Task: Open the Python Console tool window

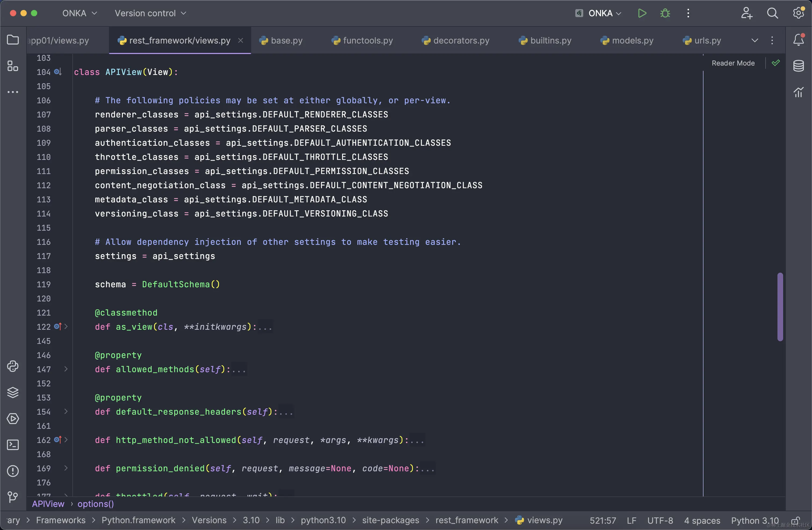Action: point(13,366)
